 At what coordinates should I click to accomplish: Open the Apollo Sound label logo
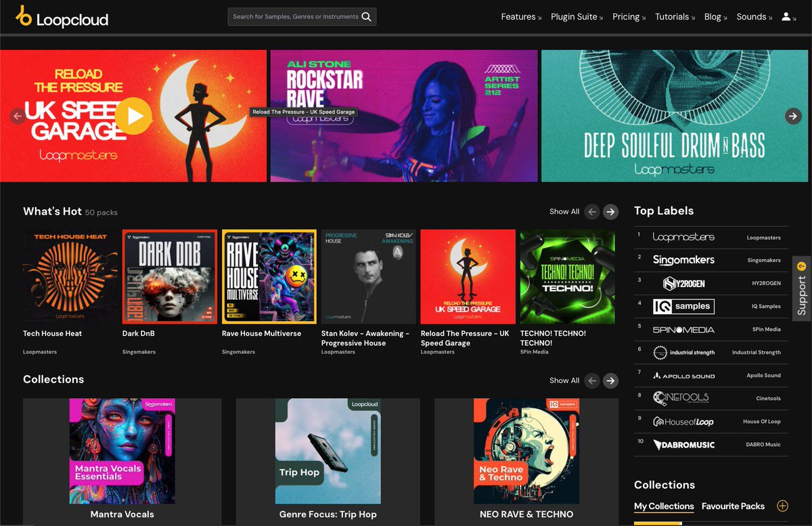(x=683, y=376)
